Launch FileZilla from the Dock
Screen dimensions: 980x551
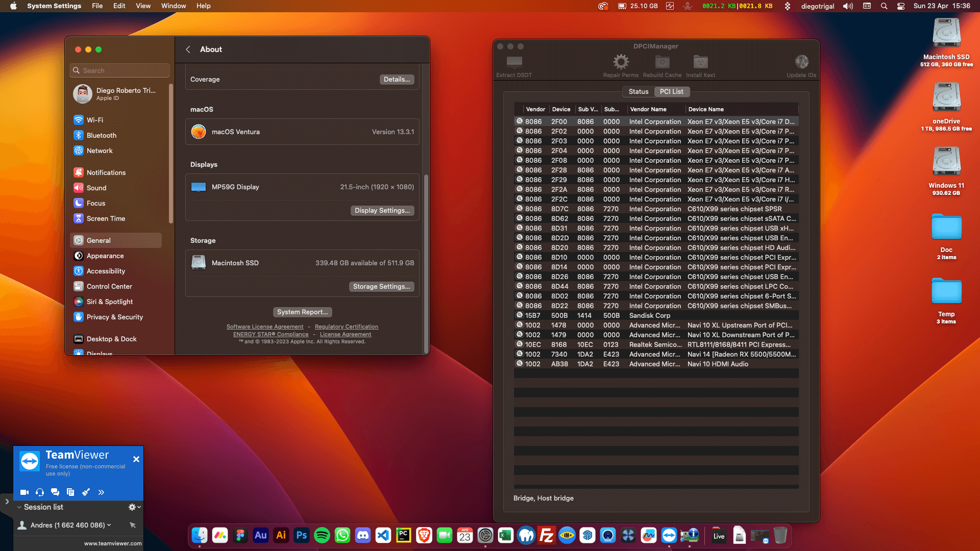(547, 536)
